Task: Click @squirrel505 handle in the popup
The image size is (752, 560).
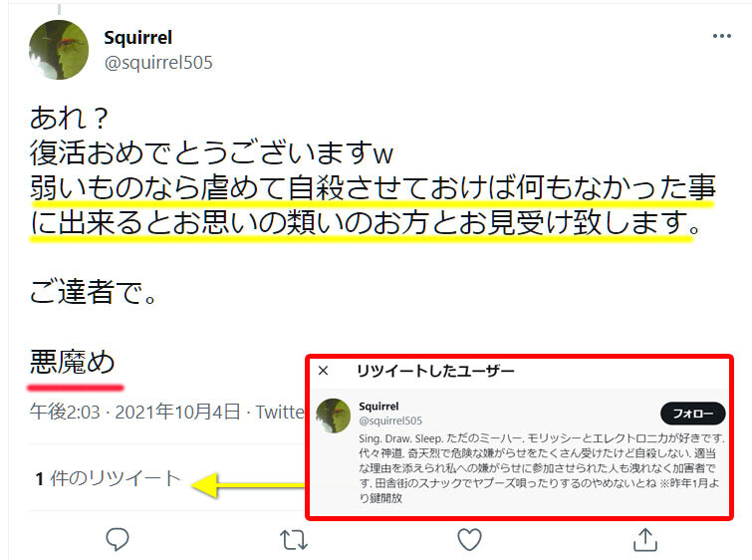Action: point(390,420)
